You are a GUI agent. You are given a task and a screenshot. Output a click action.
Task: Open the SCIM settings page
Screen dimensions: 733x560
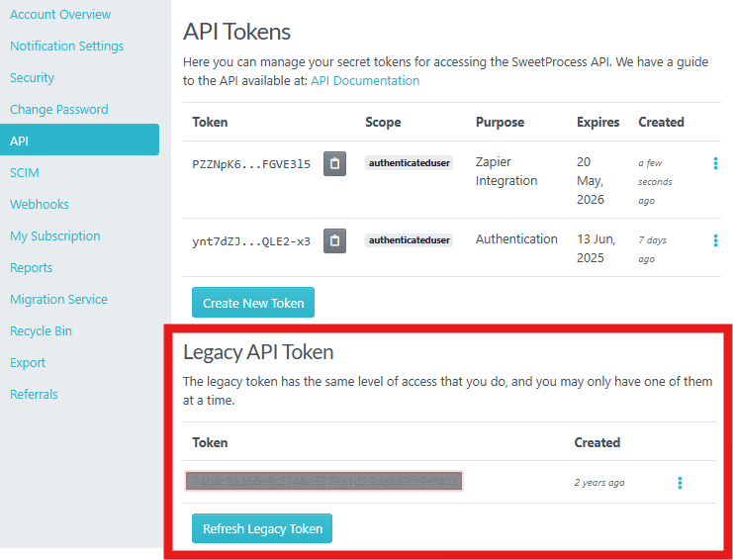tap(25, 173)
